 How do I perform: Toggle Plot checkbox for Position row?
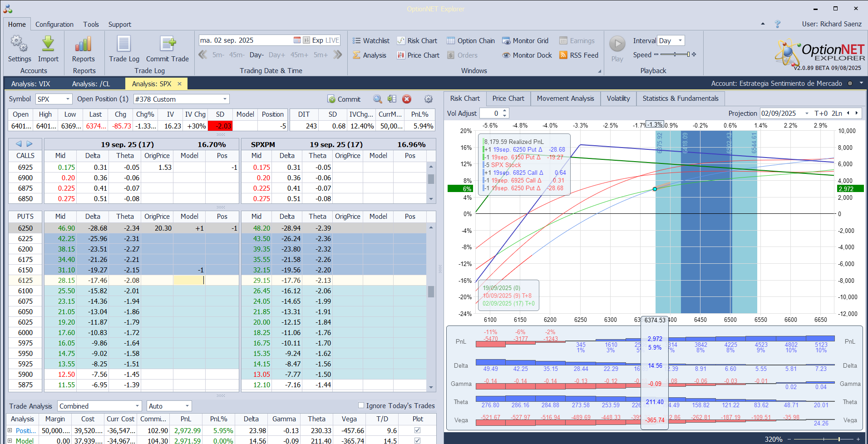[x=417, y=430]
